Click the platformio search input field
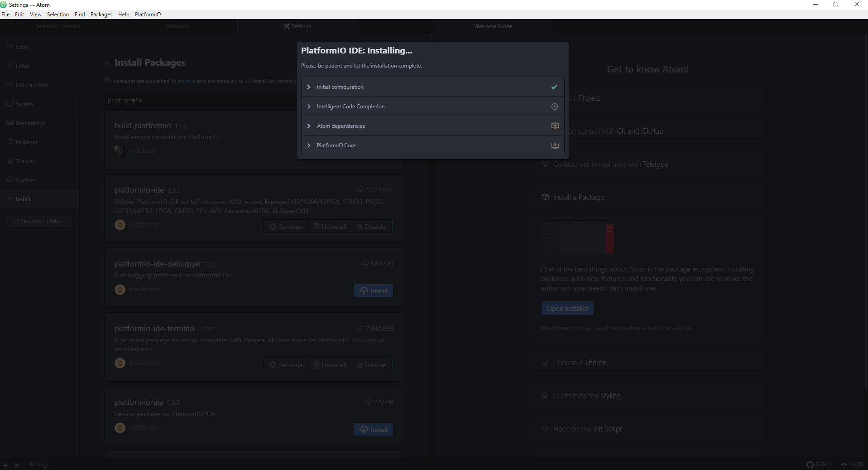This screenshot has width=868, height=470. coord(201,101)
